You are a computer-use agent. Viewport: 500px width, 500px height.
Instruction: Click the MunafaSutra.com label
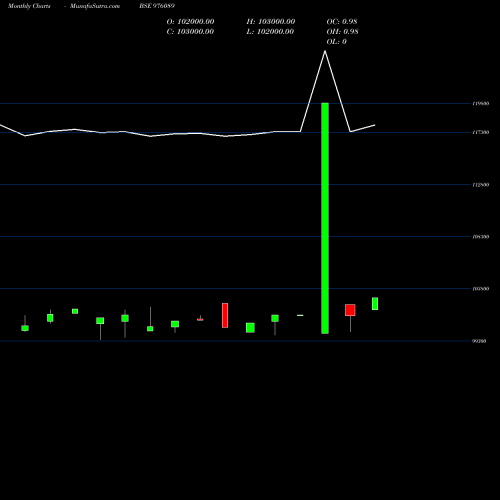(95, 6)
